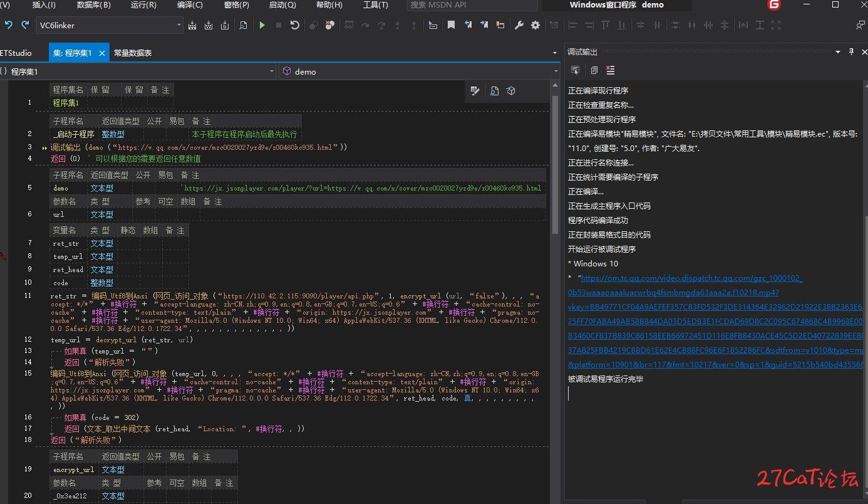Select the _0x3ea212 parameter name cell
Screen dimensions: 868x504
point(73,496)
